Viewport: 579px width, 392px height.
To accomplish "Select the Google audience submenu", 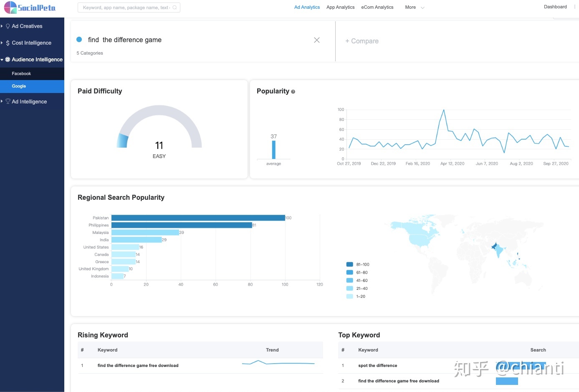I will click(32, 86).
